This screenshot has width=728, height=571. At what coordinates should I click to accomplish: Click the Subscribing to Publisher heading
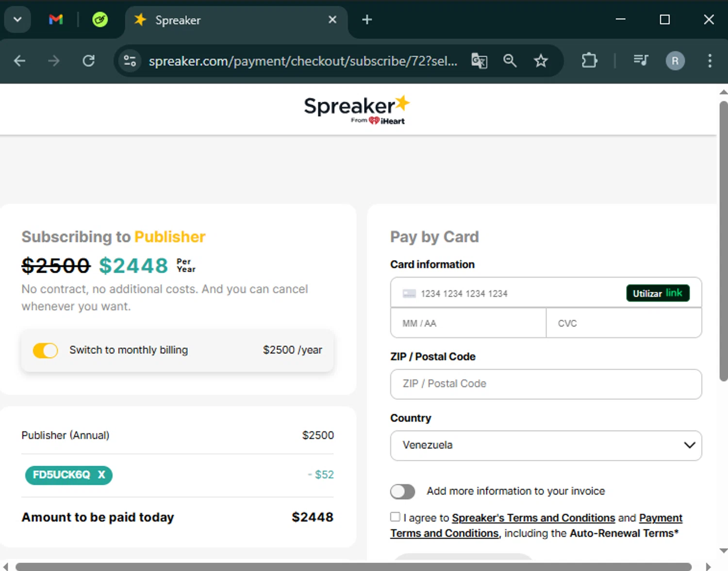[113, 236]
